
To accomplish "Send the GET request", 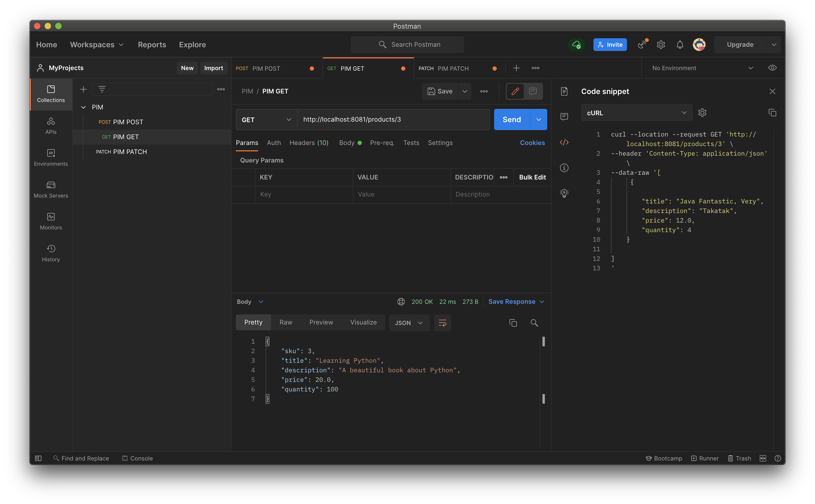I will 512,120.
